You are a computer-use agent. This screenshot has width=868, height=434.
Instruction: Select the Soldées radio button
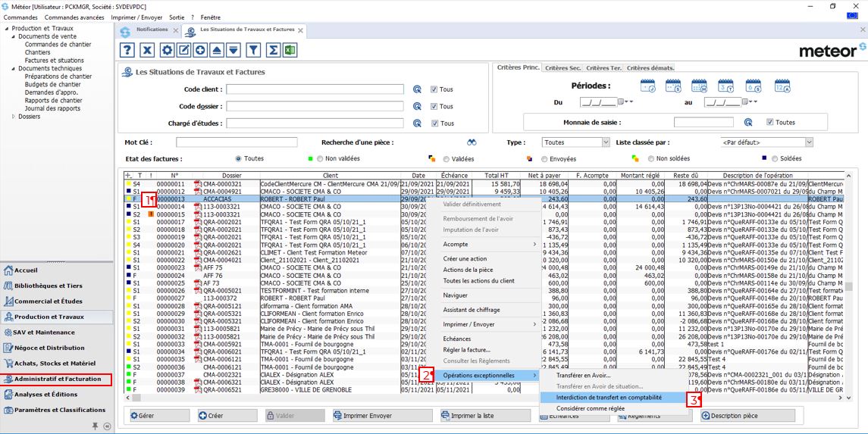[x=775, y=158]
